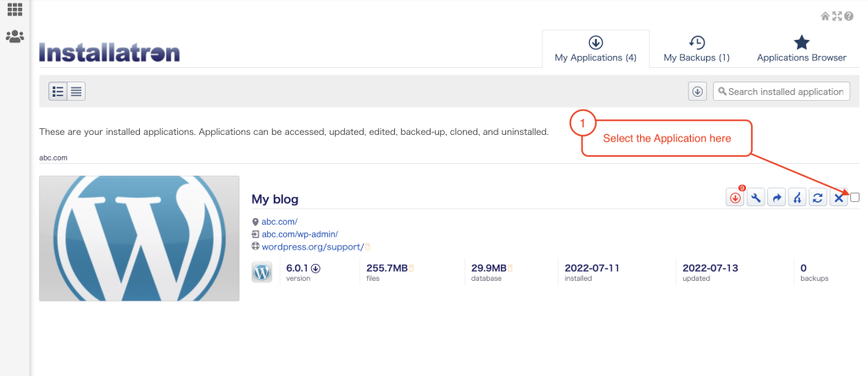The image size is (868, 376).
Task: Open the abc.com/wp-admin/ link
Action: click(x=299, y=234)
